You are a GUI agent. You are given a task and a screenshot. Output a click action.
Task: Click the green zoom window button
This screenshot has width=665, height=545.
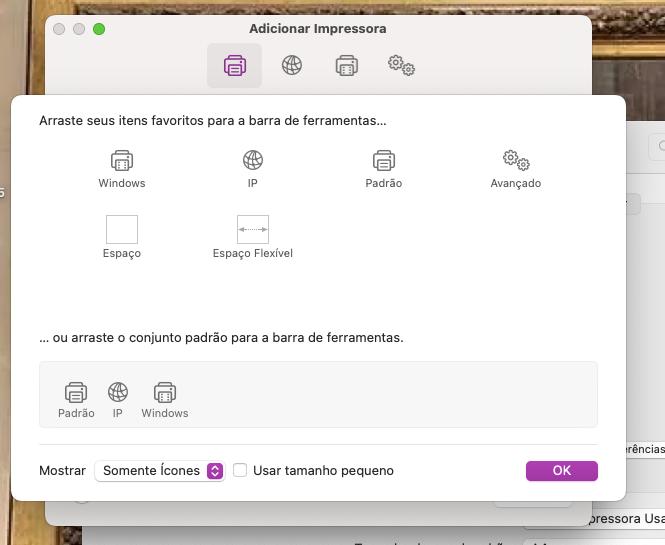99,29
